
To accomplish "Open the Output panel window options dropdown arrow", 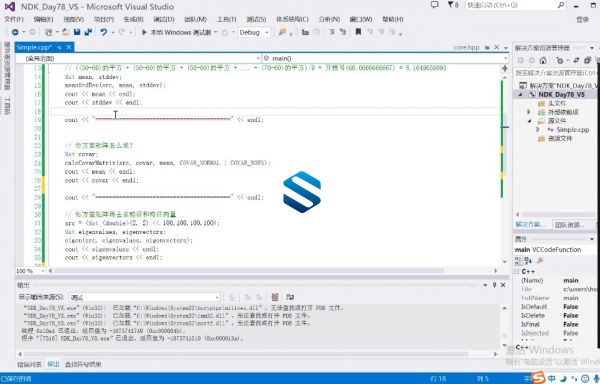I will [485, 285].
